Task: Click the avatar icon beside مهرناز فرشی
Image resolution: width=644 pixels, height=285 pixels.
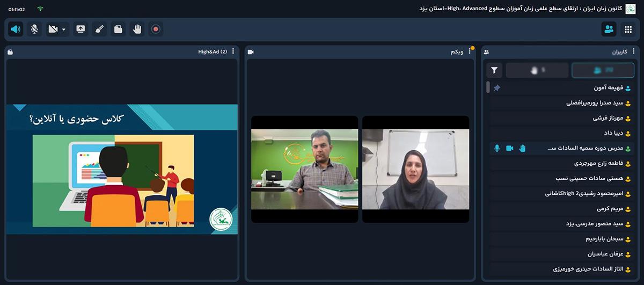Action: 628,118
